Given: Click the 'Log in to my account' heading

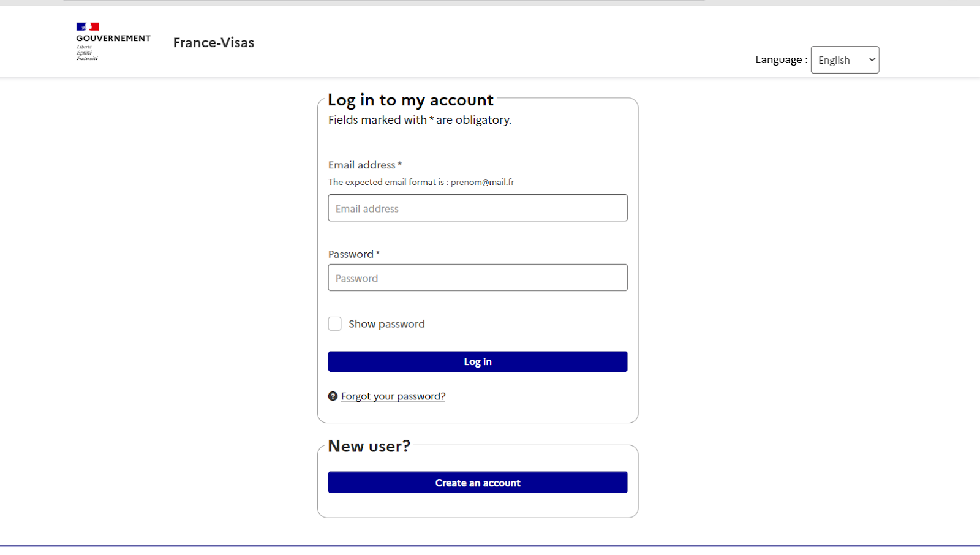Looking at the screenshot, I should [410, 100].
